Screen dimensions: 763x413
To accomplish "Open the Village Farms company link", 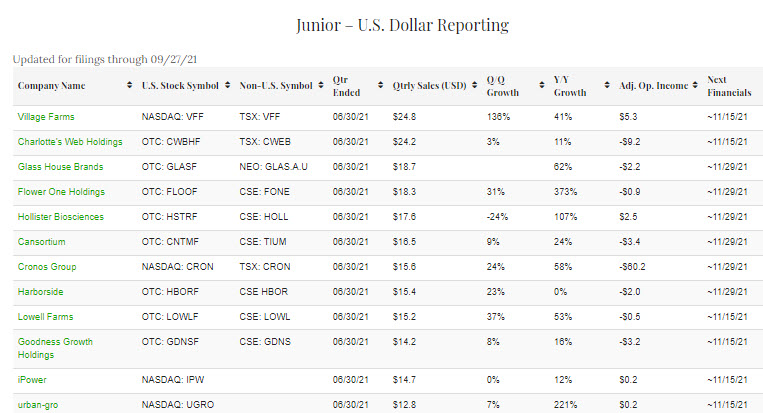I will [x=46, y=117].
